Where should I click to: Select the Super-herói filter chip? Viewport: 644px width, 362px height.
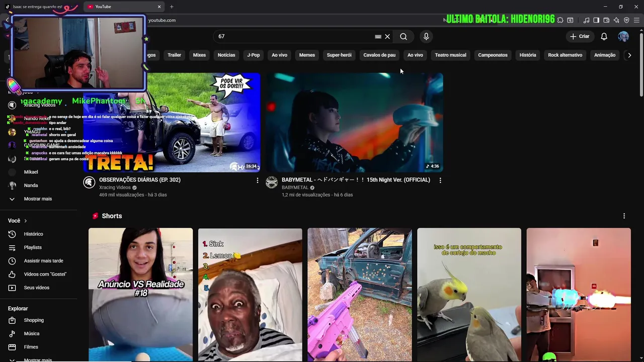pyautogui.click(x=339, y=55)
